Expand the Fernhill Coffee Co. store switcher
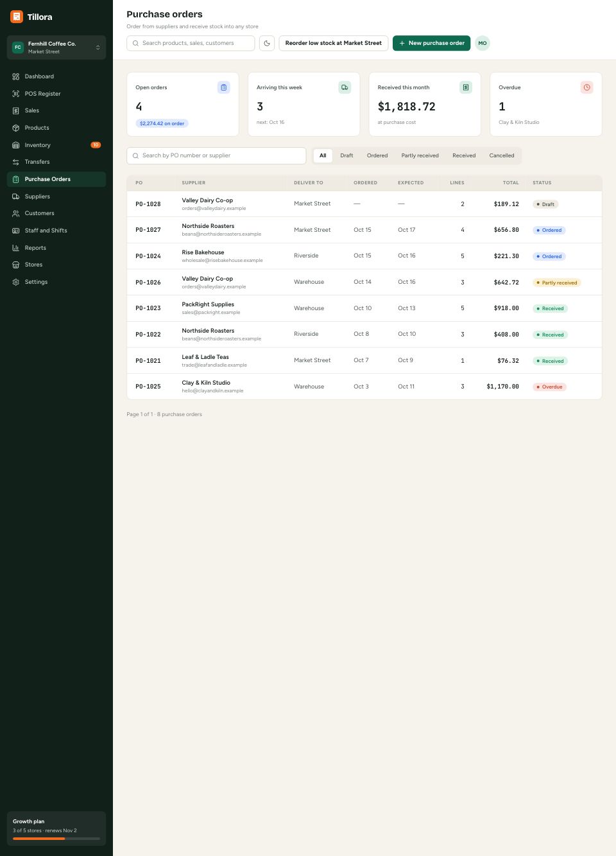The image size is (616, 856). pos(56,48)
